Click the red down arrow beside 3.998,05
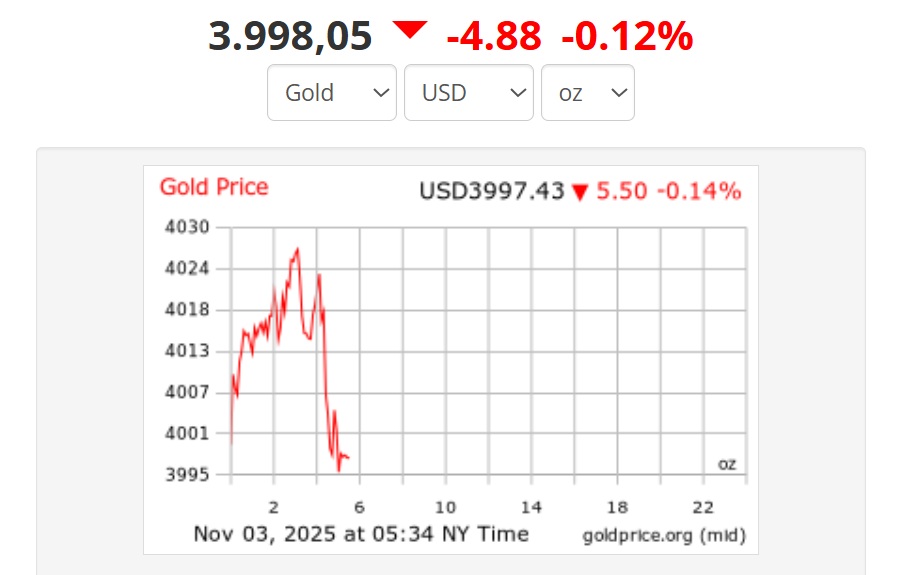Screen dimensions: 901x575 point(409,31)
